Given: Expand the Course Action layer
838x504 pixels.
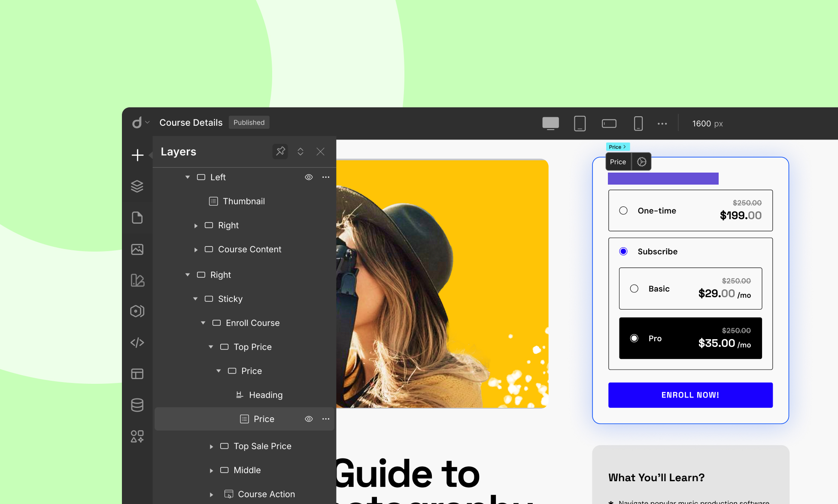Looking at the screenshot, I should 211,495.
